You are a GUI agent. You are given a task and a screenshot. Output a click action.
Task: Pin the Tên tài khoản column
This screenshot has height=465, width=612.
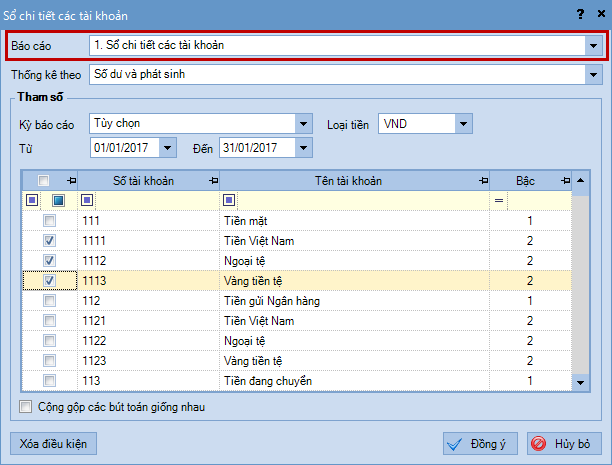[x=484, y=180]
